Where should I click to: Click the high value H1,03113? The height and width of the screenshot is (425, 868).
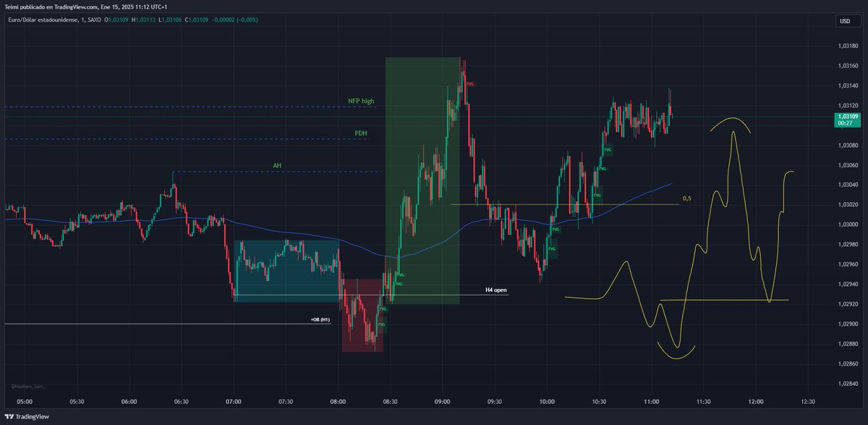point(144,20)
